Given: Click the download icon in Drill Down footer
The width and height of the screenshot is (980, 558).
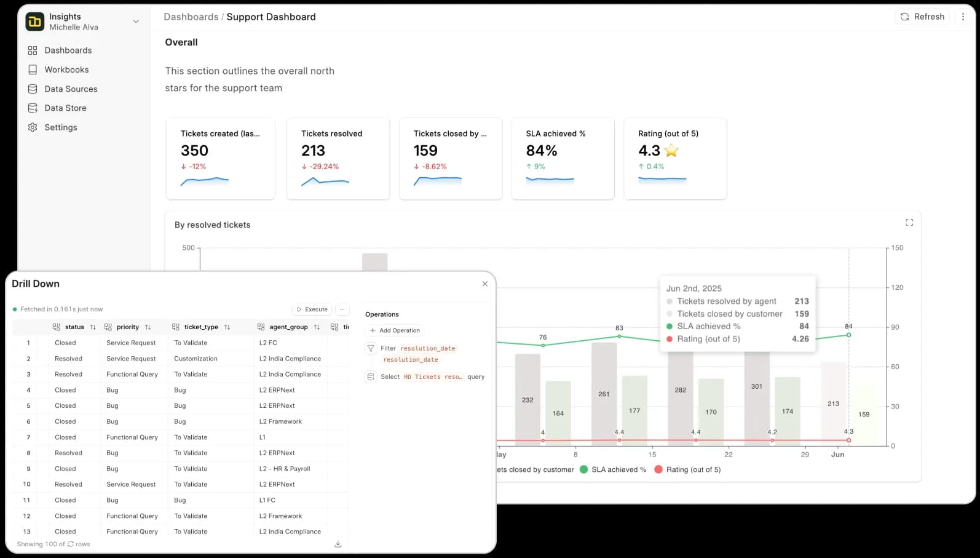Looking at the screenshot, I should point(338,544).
